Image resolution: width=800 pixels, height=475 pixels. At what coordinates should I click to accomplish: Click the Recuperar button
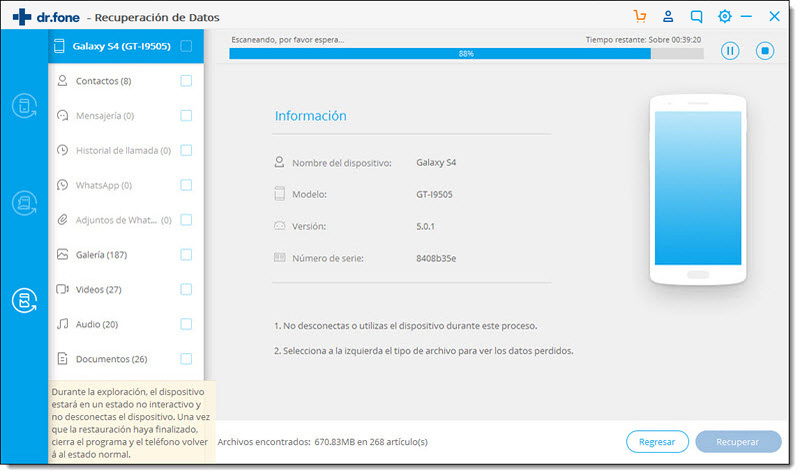pos(738,442)
